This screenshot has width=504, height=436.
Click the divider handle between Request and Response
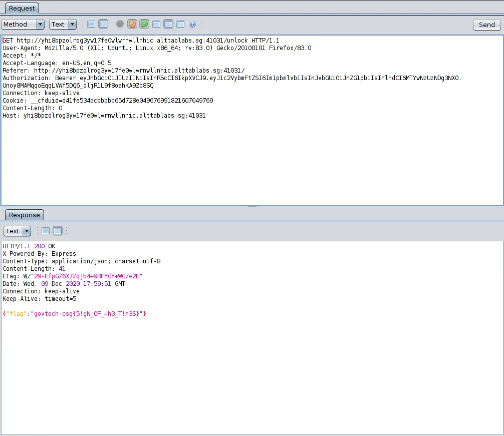pos(252,206)
